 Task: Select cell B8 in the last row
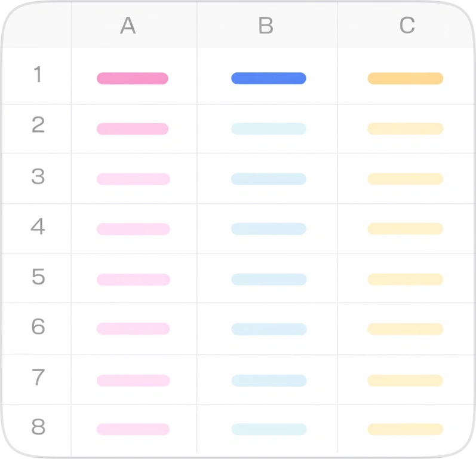pos(269,429)
